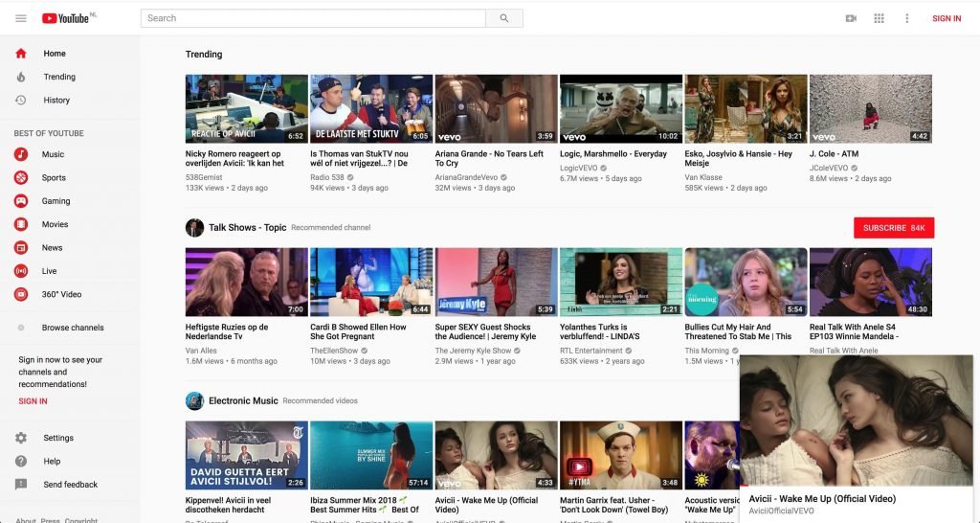
Task: Click the JColeVEVO channel name
Action: coord(829,169)
